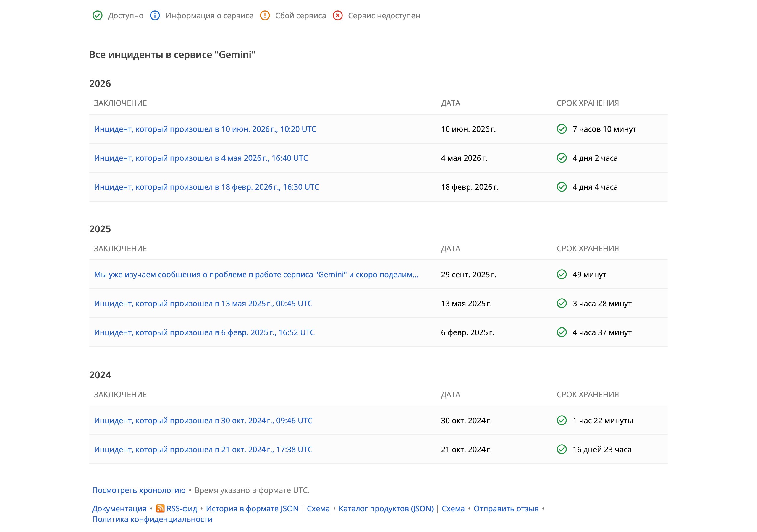Open the 'RSS-фид' link
The height and width of the screenshot is (532, 757).
click(x=182, y=509)
